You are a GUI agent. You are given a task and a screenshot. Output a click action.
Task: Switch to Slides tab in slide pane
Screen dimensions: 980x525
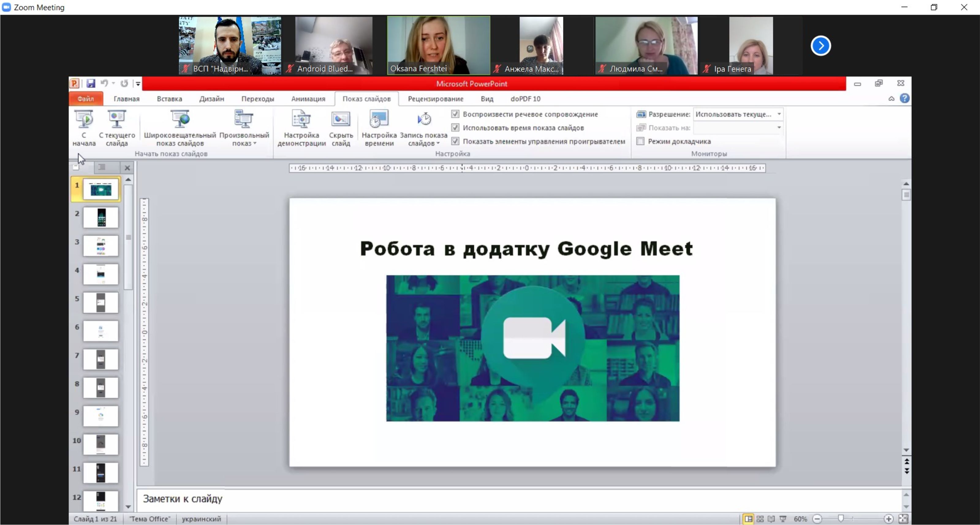76,167
